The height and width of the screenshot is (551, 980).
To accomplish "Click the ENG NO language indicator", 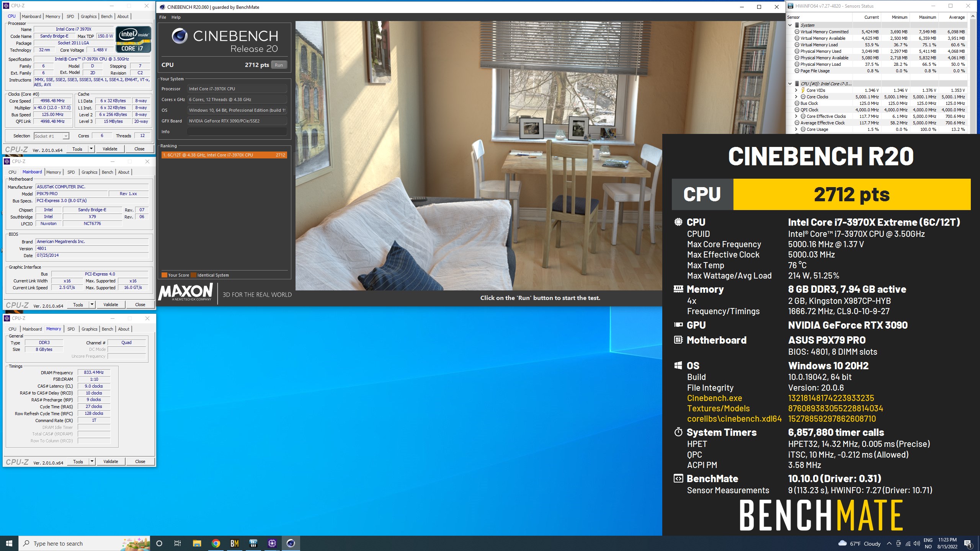I will coord(928,543).
